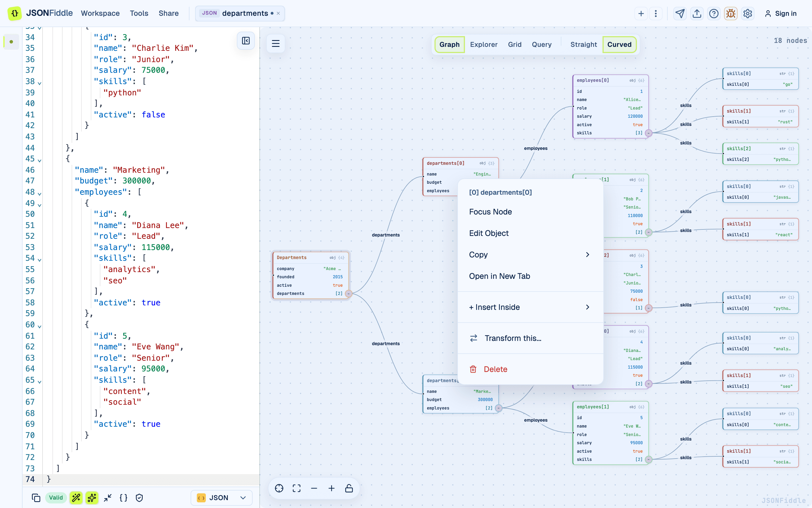Collapse Bob employee skills toggle
This screenshot has height=508, width=812.
648,232
